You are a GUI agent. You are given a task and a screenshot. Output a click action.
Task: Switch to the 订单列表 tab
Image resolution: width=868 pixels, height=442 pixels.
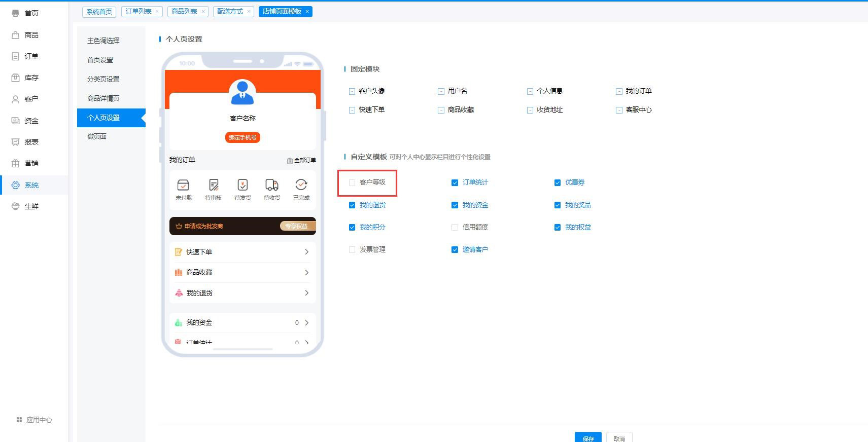(x=138, y=12)
